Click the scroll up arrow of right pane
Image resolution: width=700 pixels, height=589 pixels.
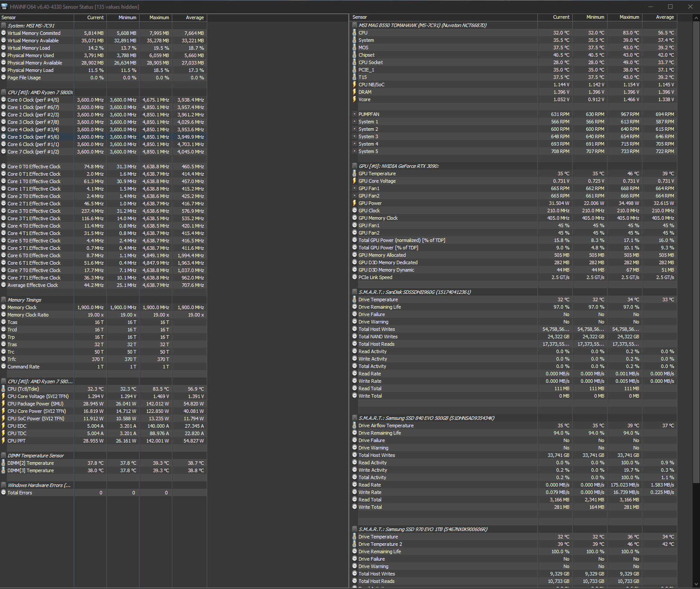(696, 18)
